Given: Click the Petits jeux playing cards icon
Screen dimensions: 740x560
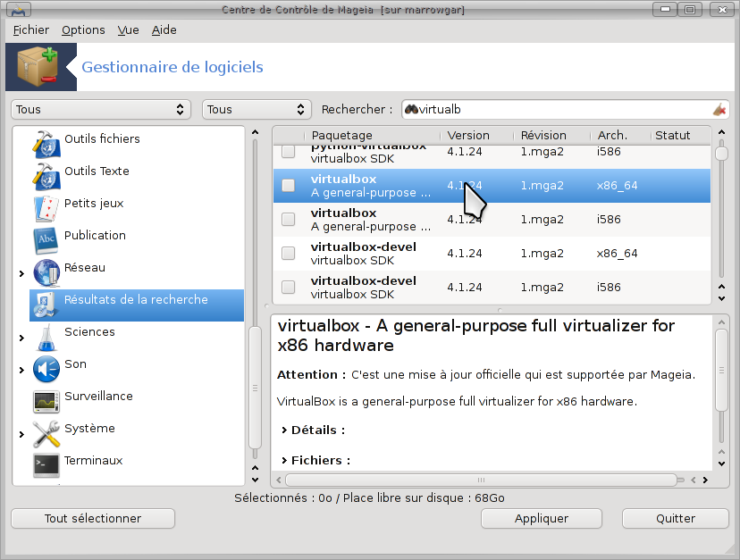Looking at the screenshot, I should click(x=46, y=208).
